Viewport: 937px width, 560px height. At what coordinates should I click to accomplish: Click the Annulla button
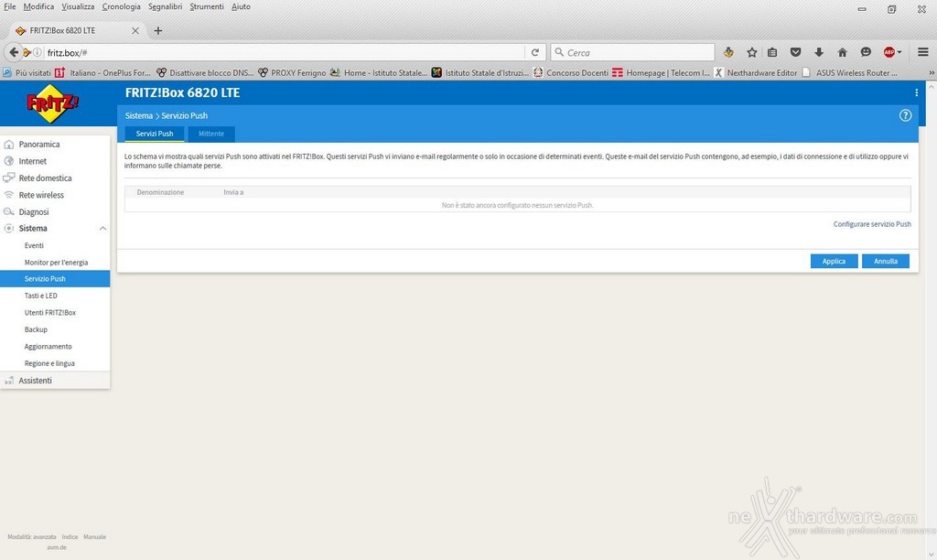pos(886,261)
